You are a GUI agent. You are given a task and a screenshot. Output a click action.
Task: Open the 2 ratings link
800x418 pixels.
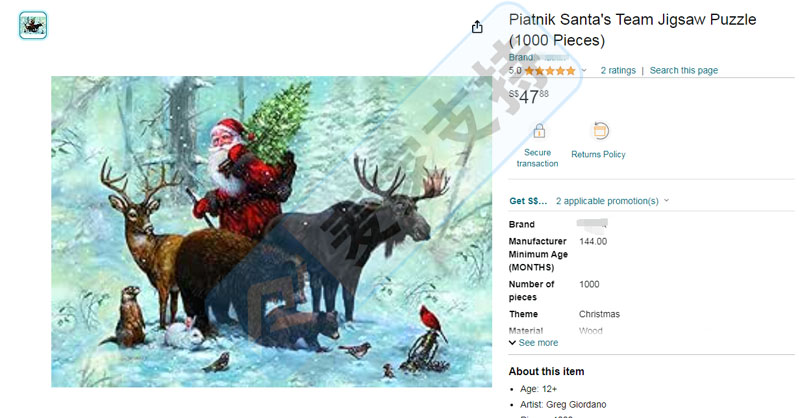(x=618, y=70)
